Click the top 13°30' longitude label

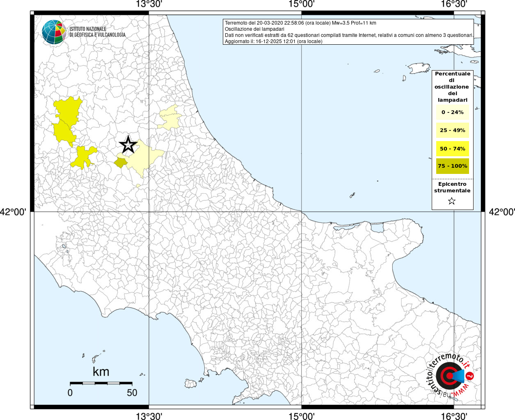coord(149,5)
